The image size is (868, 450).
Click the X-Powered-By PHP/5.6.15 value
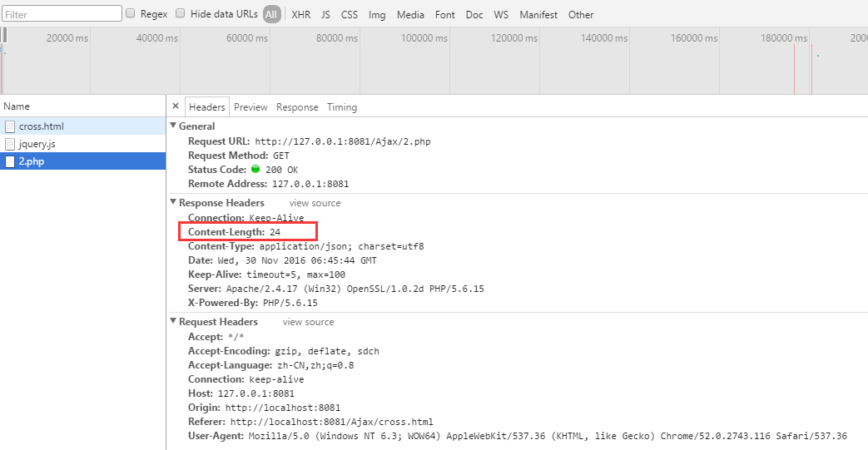290,304
